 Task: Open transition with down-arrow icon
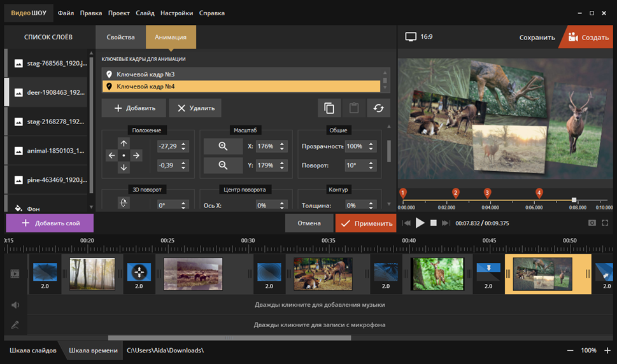click(x=488, y=272)
